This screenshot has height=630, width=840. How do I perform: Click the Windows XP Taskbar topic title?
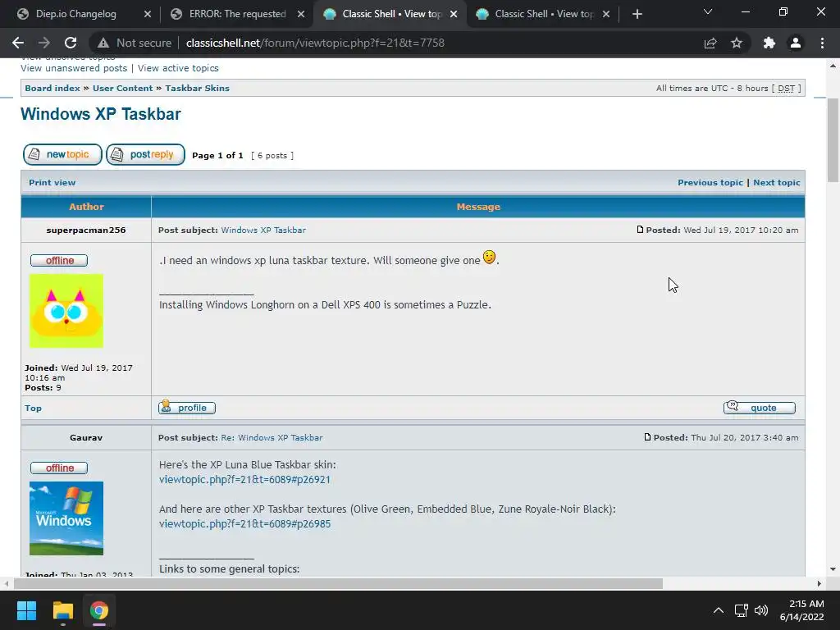tap(101, 113)
